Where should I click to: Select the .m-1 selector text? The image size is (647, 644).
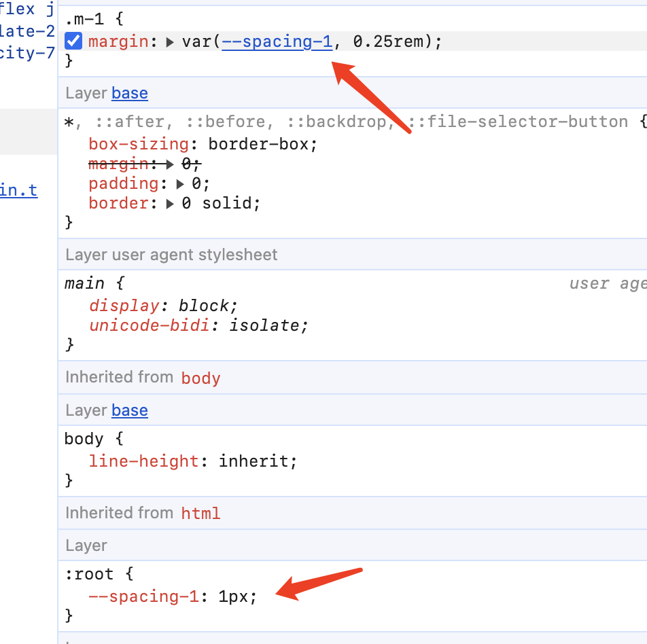coord(84,19)
